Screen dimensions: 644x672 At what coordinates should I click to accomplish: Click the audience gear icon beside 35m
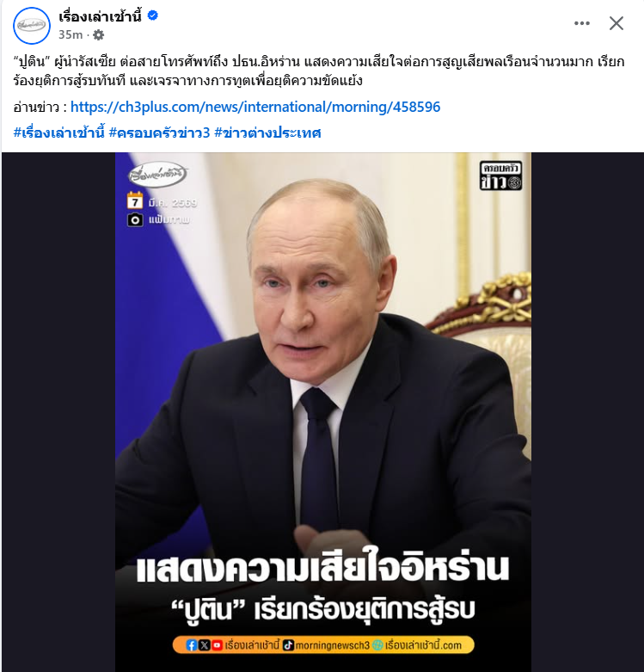[x=99, y=35]
